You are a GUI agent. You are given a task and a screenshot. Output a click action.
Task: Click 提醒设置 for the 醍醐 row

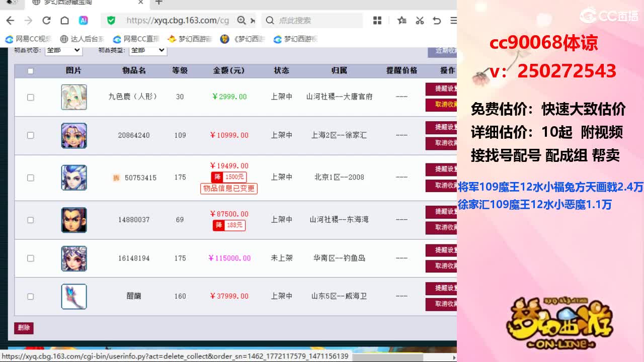(x=441, y=288)
